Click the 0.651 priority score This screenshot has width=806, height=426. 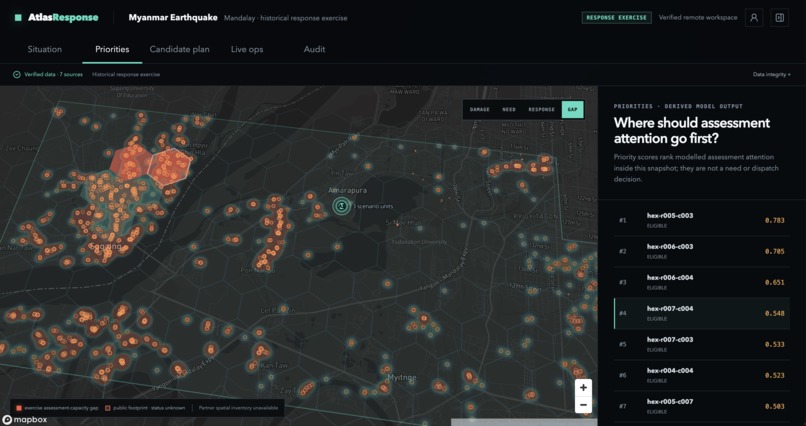click(x=775, y=282)
